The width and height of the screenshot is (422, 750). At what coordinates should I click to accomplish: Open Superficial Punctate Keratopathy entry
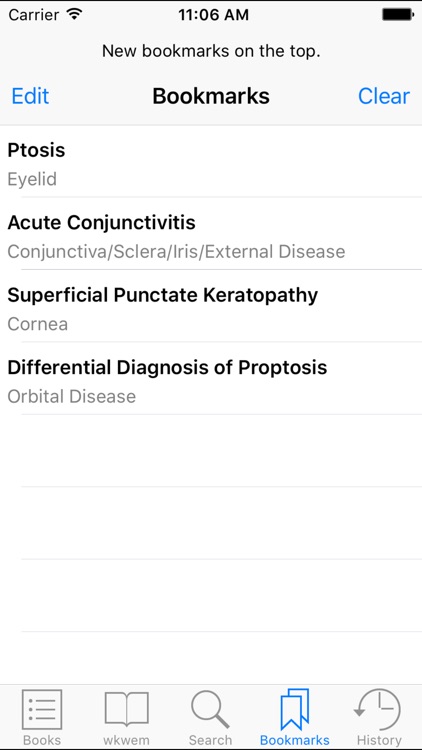click(x=211, y=306)
